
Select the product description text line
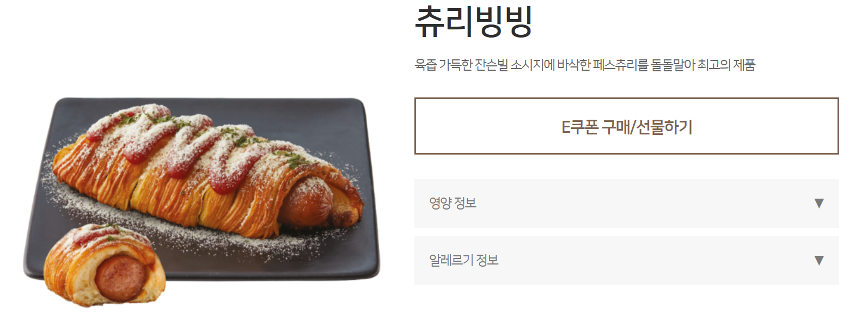585,65
